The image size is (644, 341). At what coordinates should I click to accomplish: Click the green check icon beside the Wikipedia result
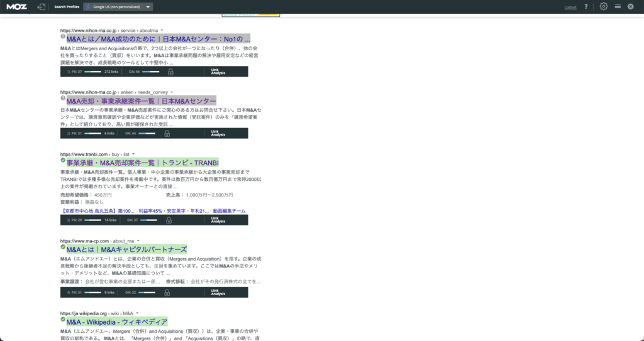pyautogui.click(x=63, y=319)
